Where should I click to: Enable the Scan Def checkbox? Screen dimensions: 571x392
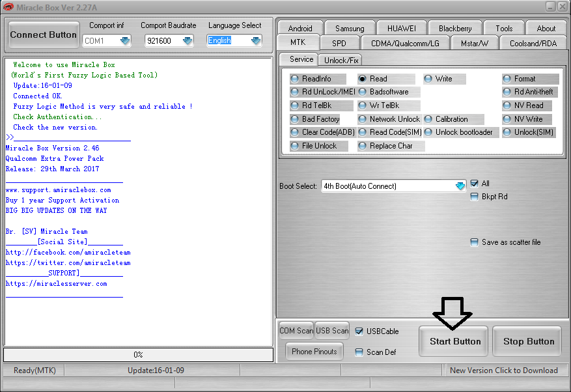pyautogui.click(x=359, y=352)
